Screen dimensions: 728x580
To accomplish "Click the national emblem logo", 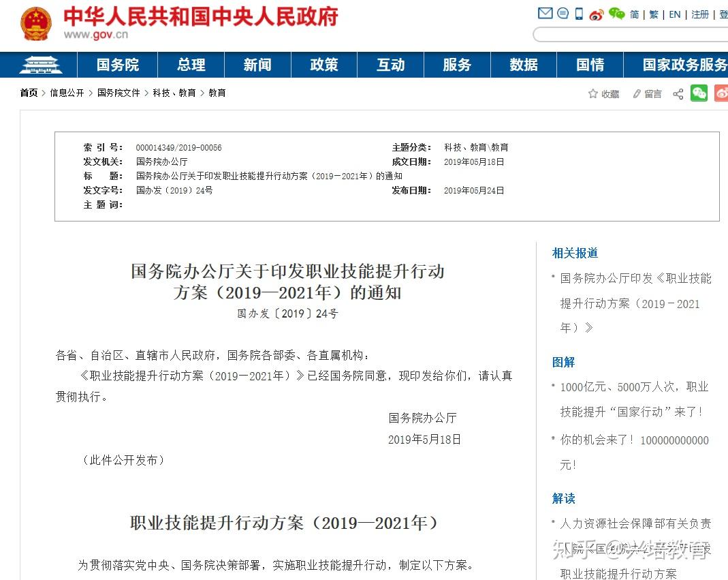I will [x=35, y=24].
